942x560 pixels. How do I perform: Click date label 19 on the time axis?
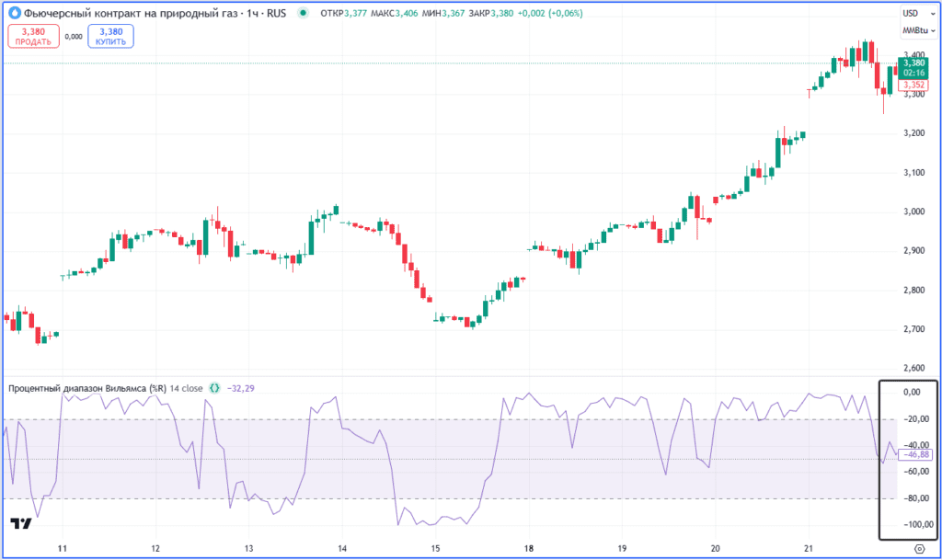click(622, 549)
